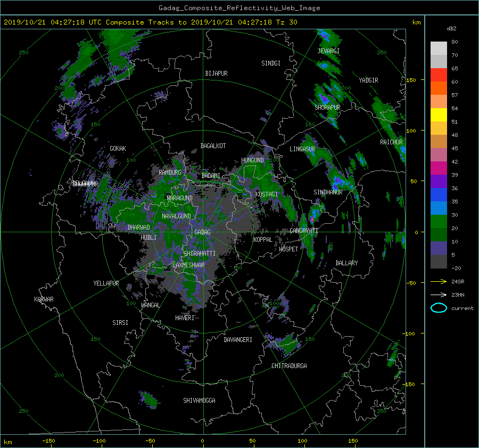This screenshot has height=448, width=479.
Task: Click the BIJAPUR city label
Action: [216, 74]
